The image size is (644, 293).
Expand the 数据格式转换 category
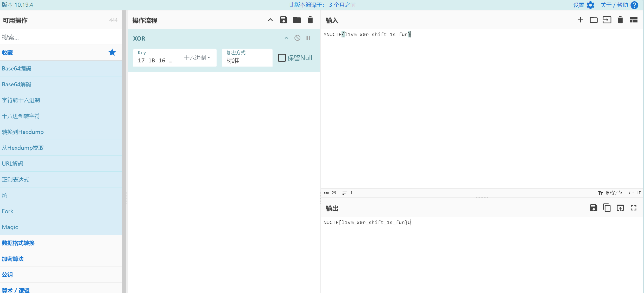tap(18, 243)
